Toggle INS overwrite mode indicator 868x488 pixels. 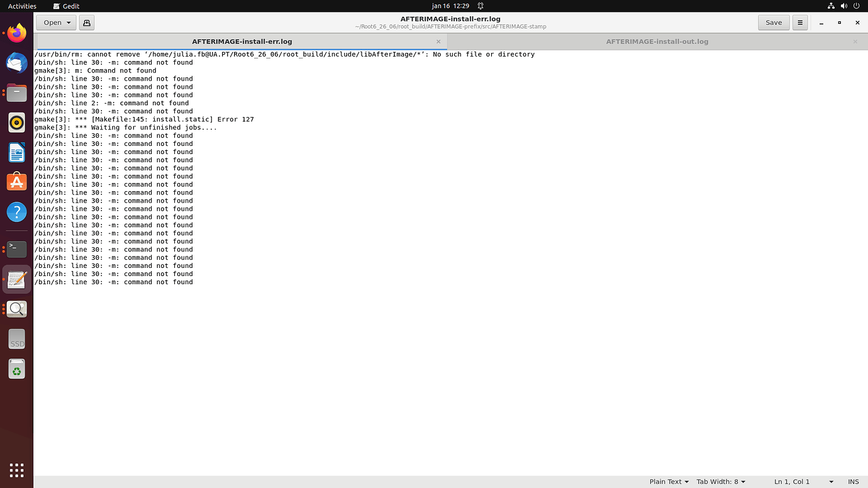[853, 481]
